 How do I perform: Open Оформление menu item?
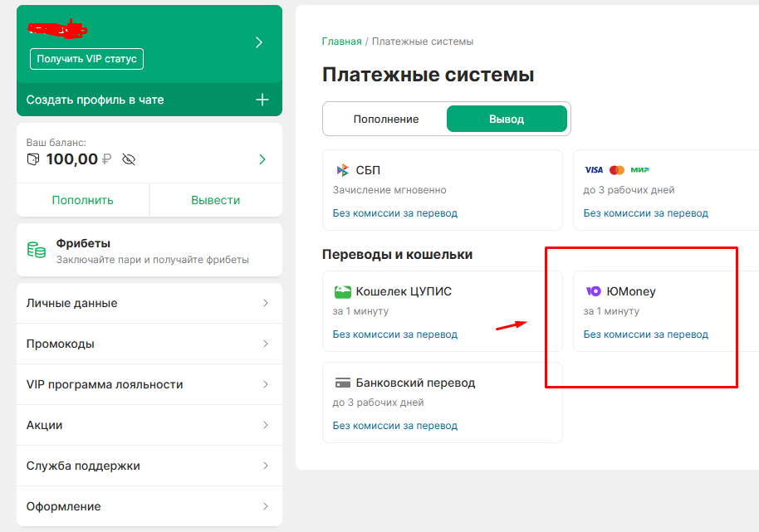coord(149,506)
